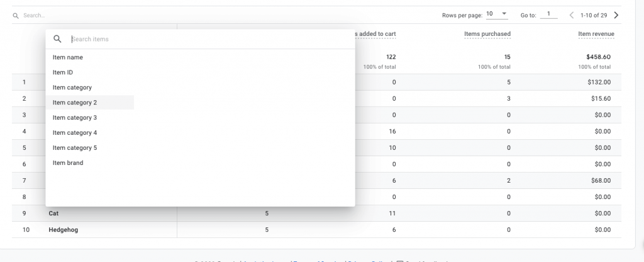
Task: Edit the Go to page number field
Action: [x=548, y=14]
